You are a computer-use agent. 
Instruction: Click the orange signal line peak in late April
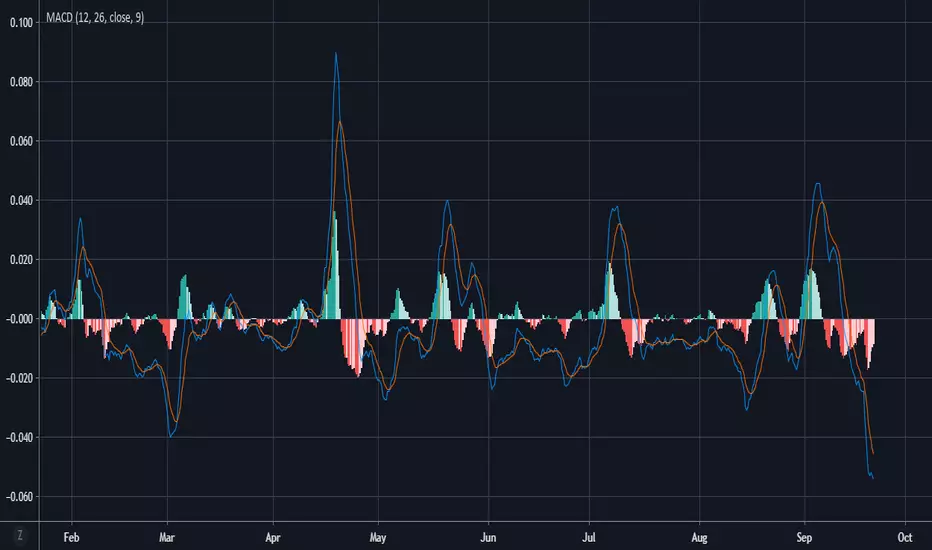click(x=340, y=122)
